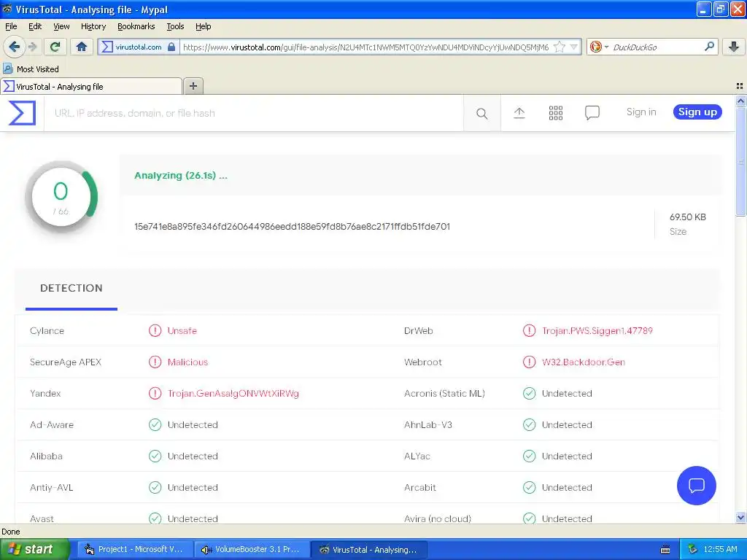Viewport: 747px width, 560px height.
Task: Click the DrWeb detection alert icon
Action: [x=530, y=330]
